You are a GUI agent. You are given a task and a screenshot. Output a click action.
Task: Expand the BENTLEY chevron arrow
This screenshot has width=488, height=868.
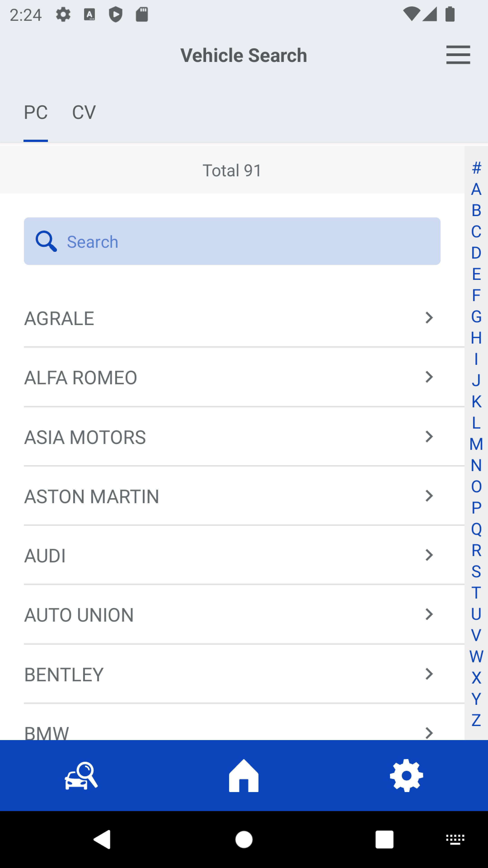429,674
